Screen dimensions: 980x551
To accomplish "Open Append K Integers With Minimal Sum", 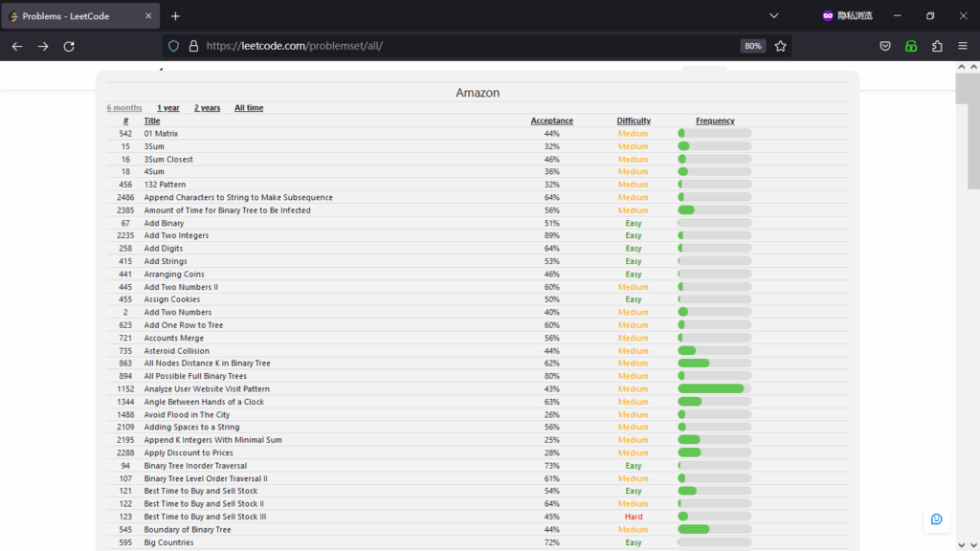I will [x=212, y=440].
